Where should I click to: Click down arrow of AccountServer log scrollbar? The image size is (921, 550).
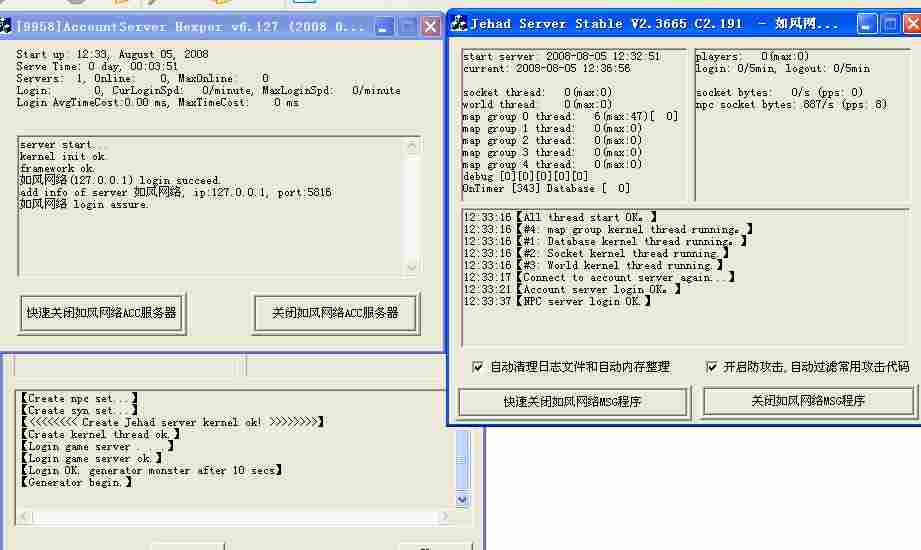[x=412, y=267]
